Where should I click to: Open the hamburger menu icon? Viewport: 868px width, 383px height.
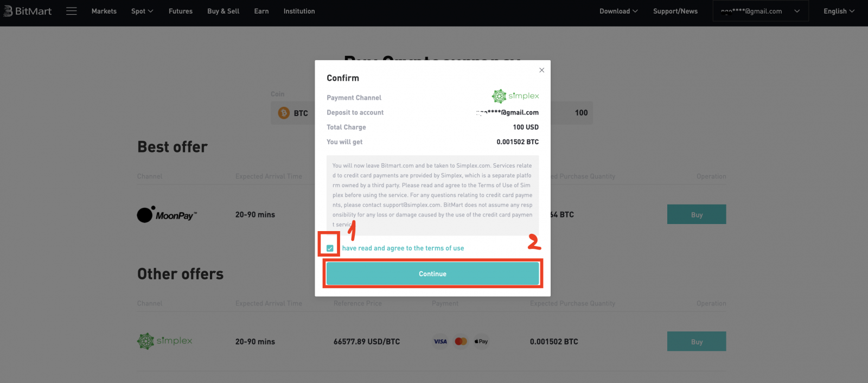[x=71, y=11]
